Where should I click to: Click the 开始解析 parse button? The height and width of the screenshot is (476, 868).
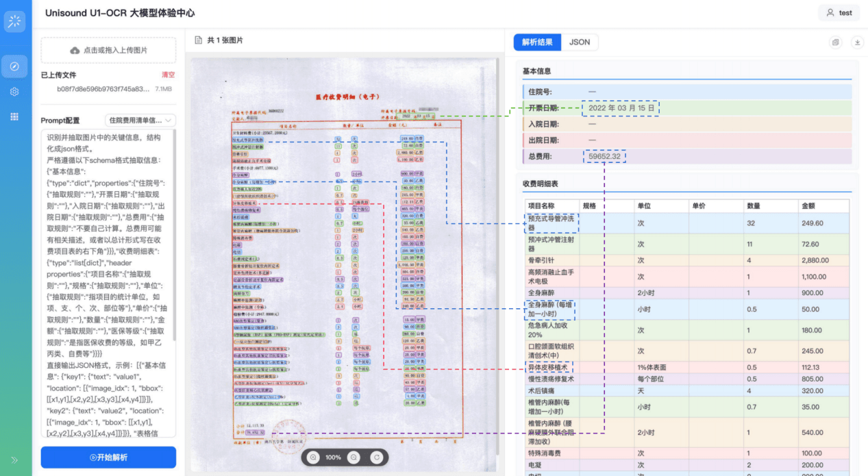(x=108, y=457)
